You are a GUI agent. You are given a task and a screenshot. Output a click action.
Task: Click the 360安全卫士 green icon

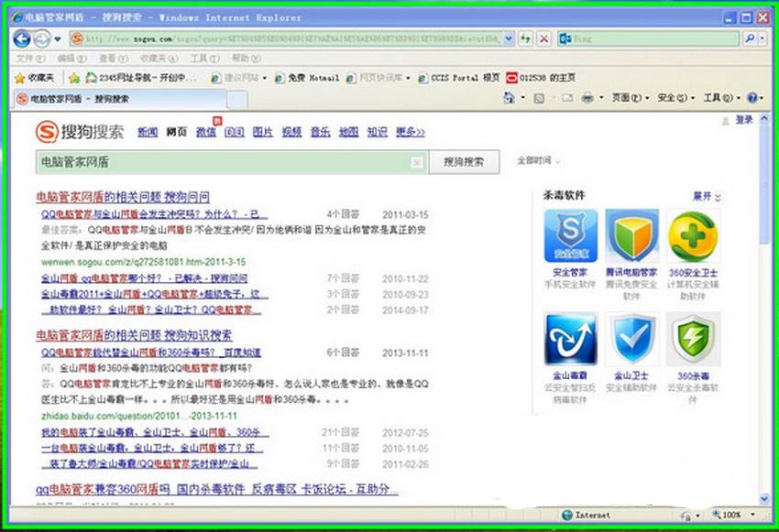tap(693, 235)
